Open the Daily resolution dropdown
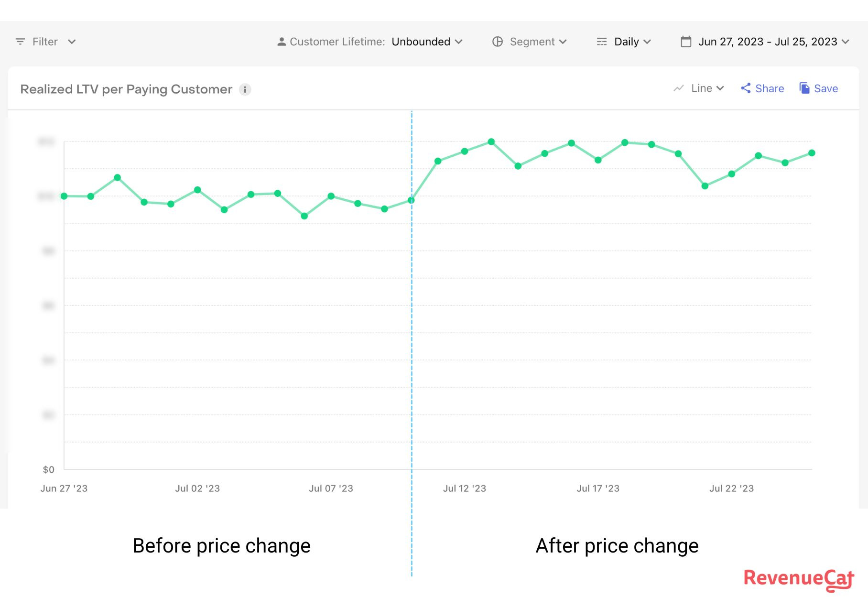This screenshot has height=607, width=868. point(632,42)
